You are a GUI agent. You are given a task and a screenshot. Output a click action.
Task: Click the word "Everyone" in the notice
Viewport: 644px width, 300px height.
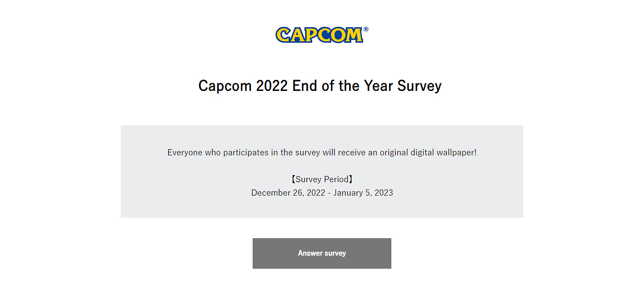coord(185,152)
